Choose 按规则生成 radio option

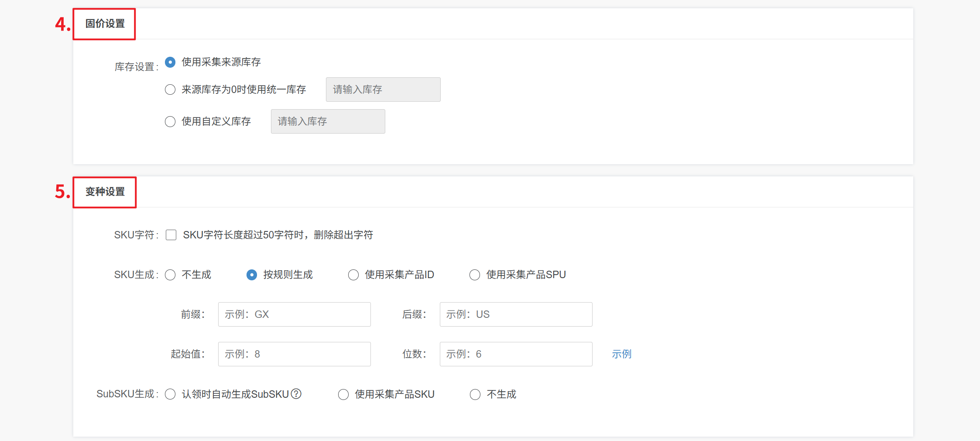tap(252, 275)
